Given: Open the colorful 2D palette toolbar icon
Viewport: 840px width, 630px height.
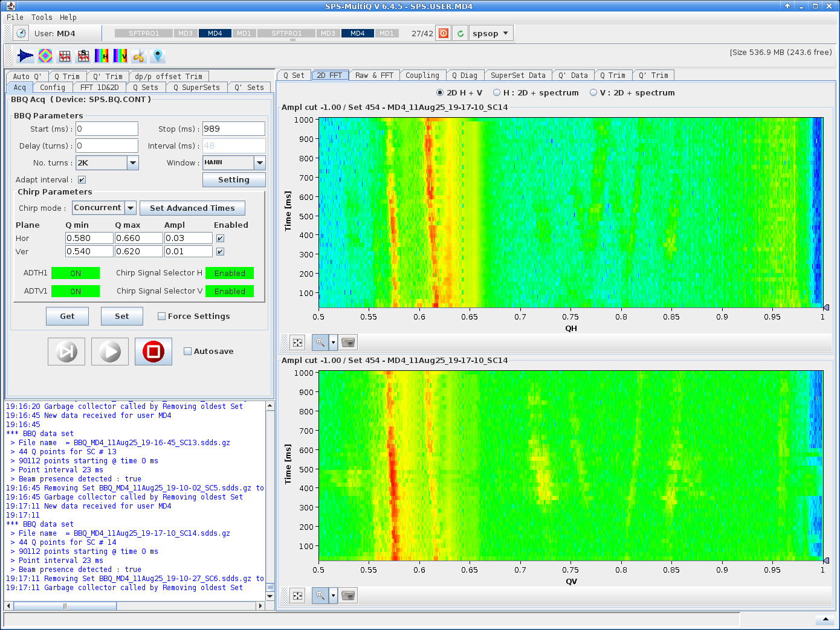Looking at the screenshot, I should point(45,56).
